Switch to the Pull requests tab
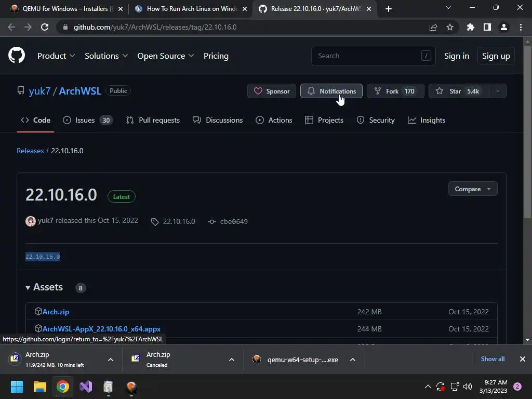 tap(153, 120)
